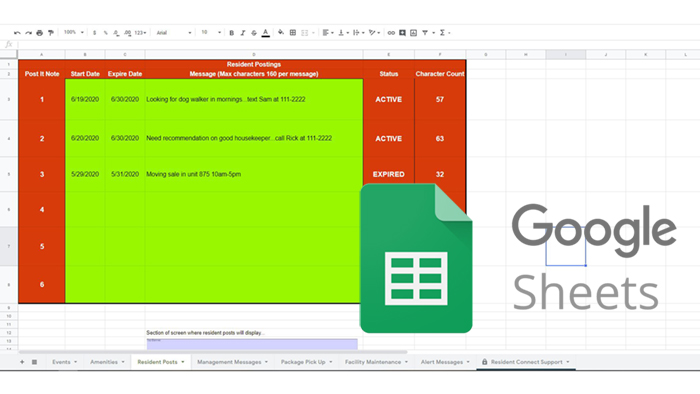Open the Management Messages sheet tab
Screen dimensions: 700x394
click(x=229, y=362)
